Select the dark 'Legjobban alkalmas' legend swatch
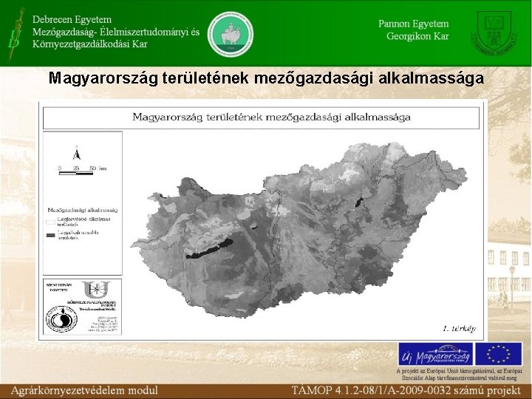Screen dimensions: 532x399 click(50, 235)
